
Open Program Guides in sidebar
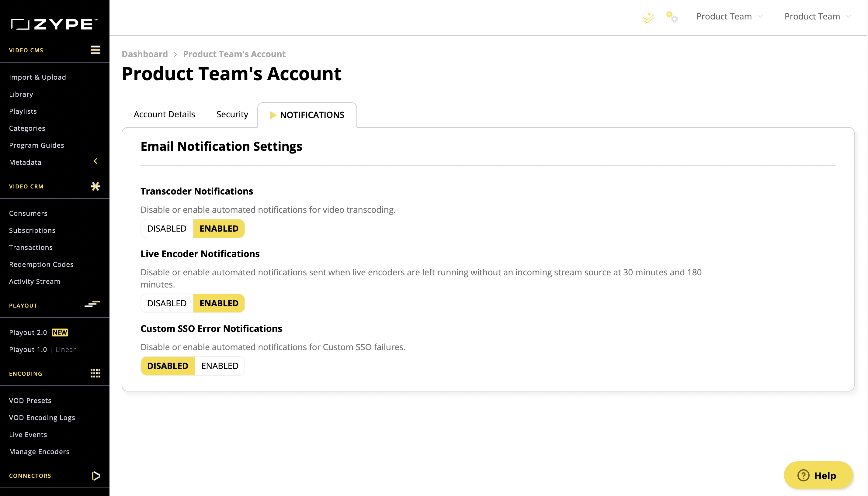pyautogui.click(x=36, y=145)
